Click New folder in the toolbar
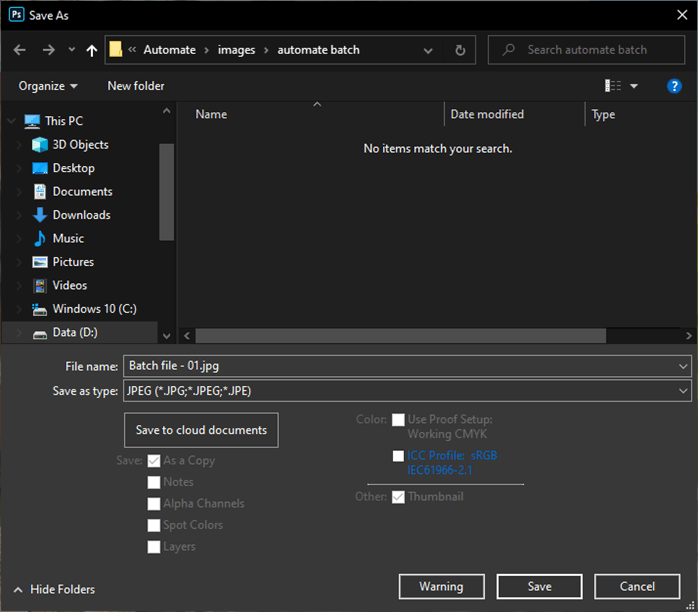 (136, 86)
